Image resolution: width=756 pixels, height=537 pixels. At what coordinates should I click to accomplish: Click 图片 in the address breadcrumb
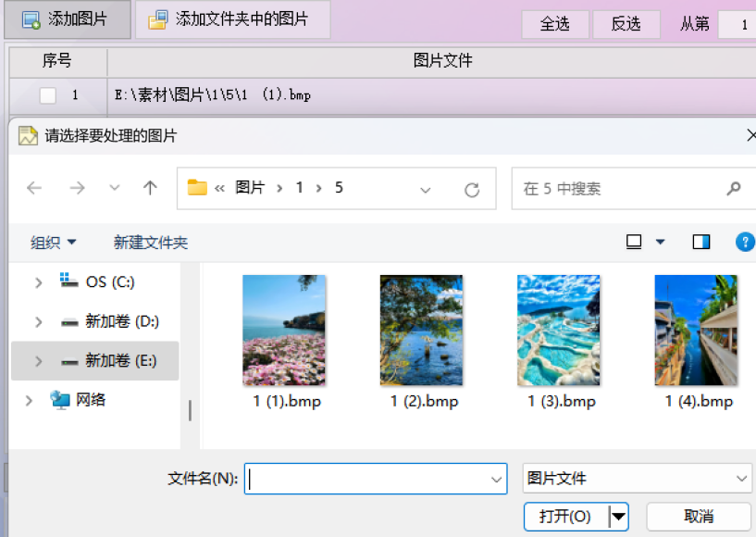(250, 187)
